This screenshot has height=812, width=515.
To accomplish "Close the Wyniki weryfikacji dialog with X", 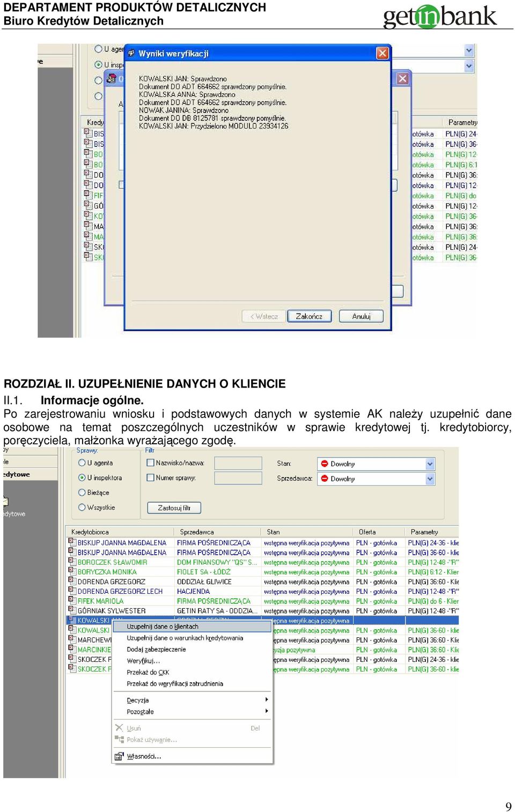I will pos(382,53).
